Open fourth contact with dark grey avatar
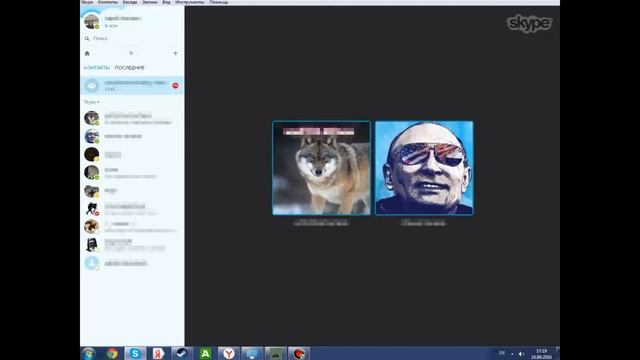This screenshot has height=360, width=640. point(132,172)
